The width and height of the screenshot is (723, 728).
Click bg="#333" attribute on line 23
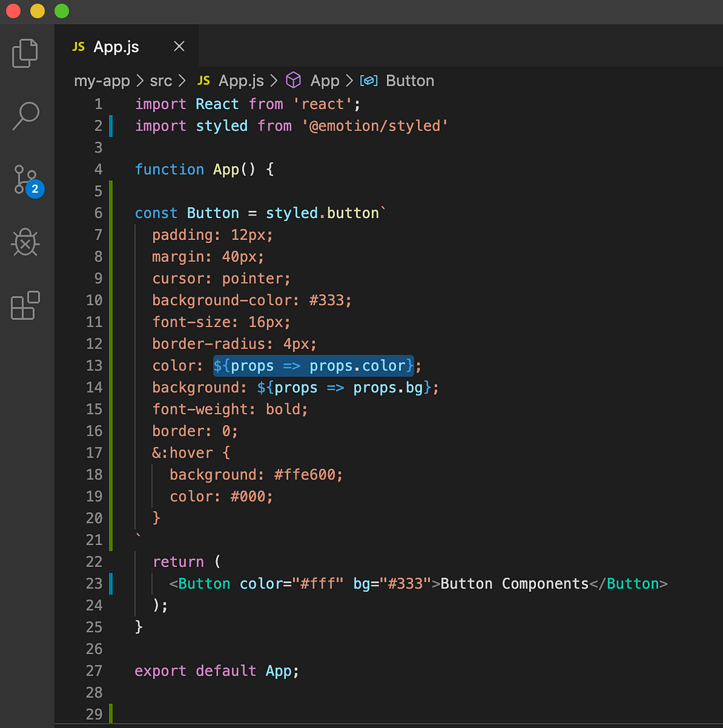pyautogui.click(x=393, y=584)
